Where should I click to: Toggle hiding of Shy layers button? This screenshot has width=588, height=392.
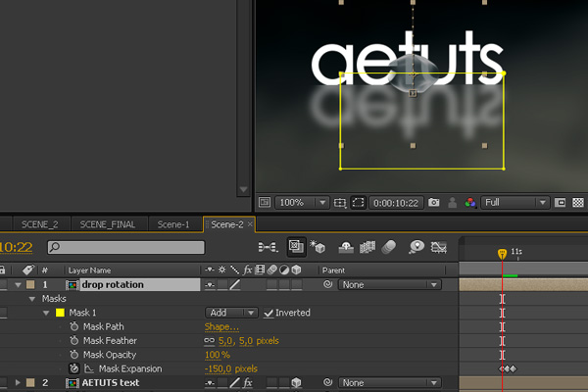[x=346, y=247]
